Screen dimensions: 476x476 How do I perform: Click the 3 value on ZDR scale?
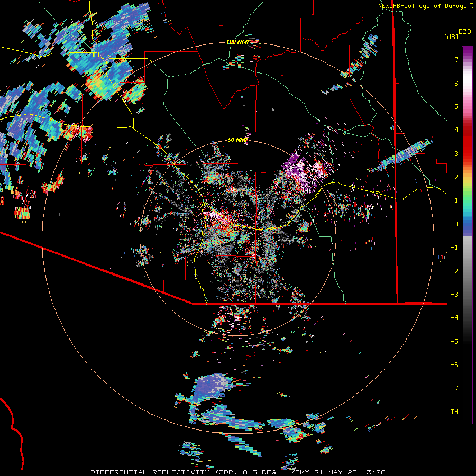coord(456,153)
